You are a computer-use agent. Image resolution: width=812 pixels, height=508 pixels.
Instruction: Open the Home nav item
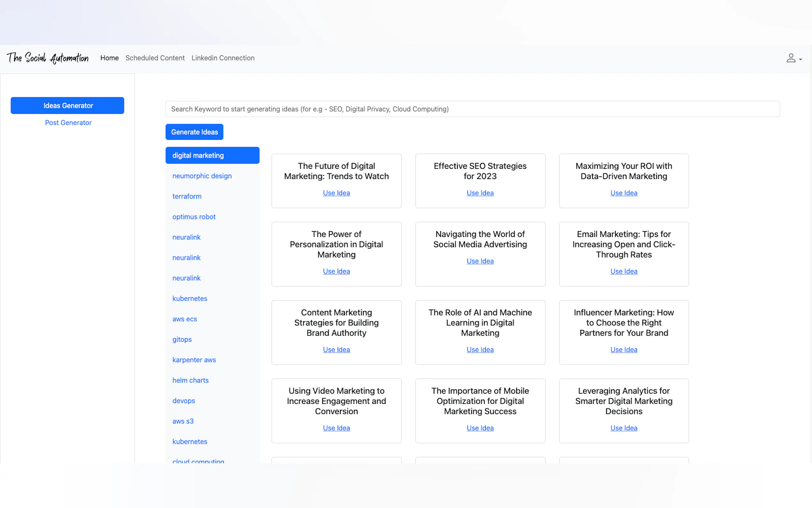point(109,58)
